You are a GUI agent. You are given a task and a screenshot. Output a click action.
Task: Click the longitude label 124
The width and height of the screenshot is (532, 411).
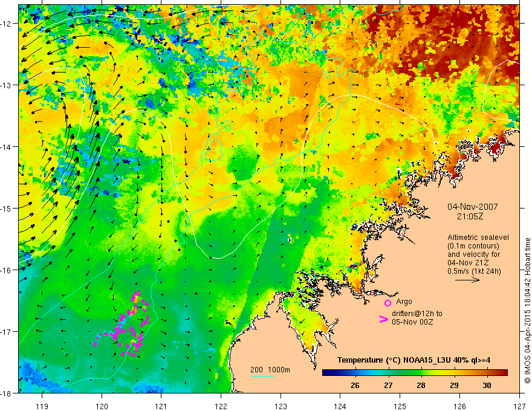(340, 406)
